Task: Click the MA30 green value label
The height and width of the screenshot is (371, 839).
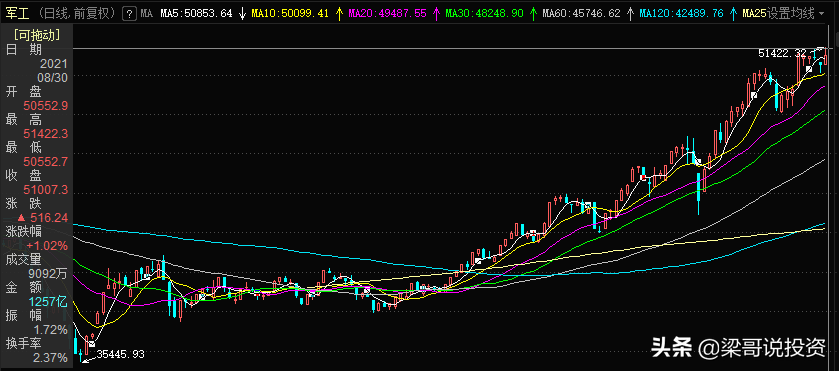Action: tap(485, 13)
